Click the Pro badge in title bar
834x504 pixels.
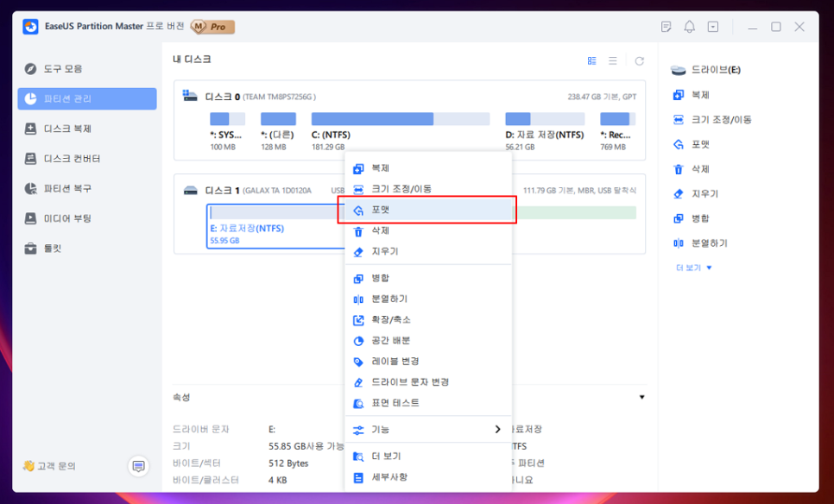212,27
